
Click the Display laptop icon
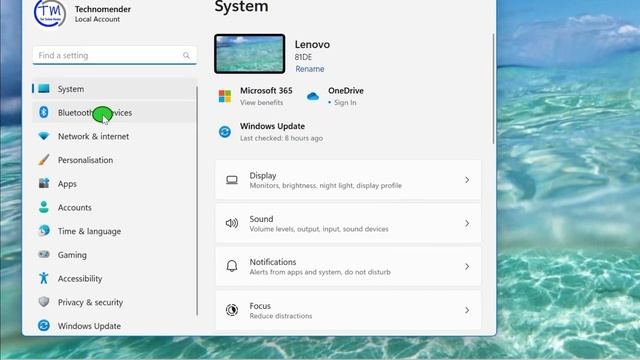(232, 180)
